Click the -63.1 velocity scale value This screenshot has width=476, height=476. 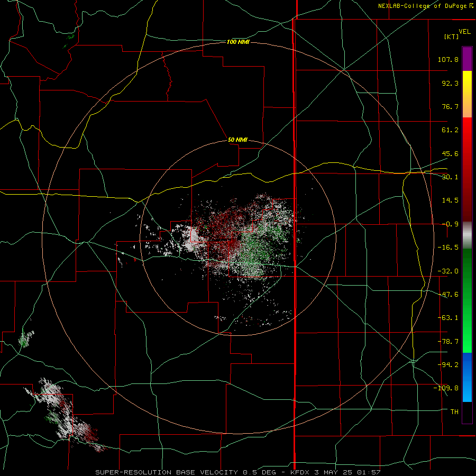tap(448, 318)
